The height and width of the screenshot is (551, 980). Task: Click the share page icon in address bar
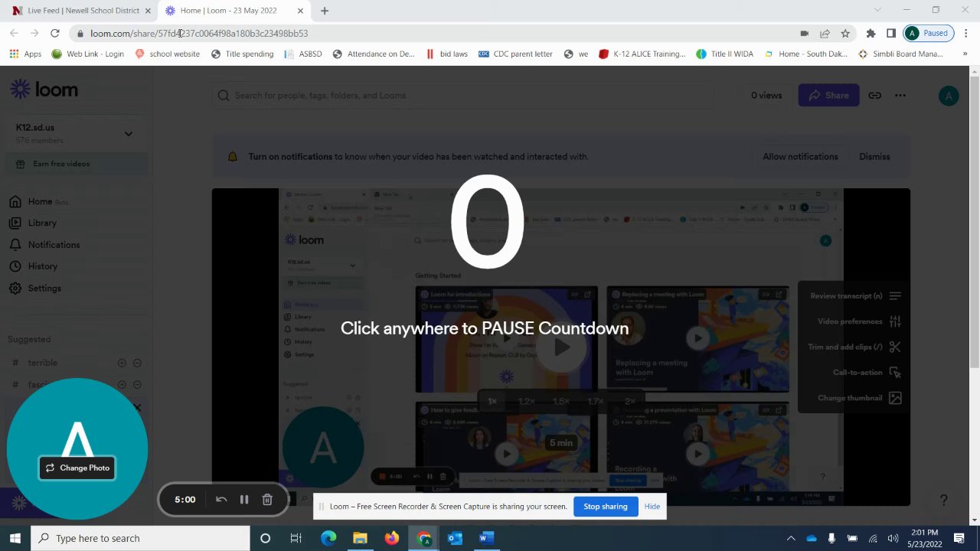tap(825, 34)
